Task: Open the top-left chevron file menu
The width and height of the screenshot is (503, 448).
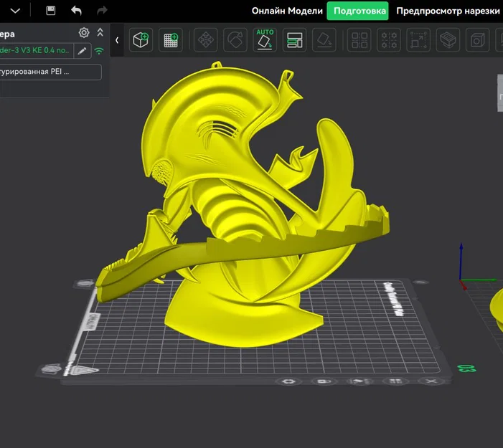Action: point(15,11)
